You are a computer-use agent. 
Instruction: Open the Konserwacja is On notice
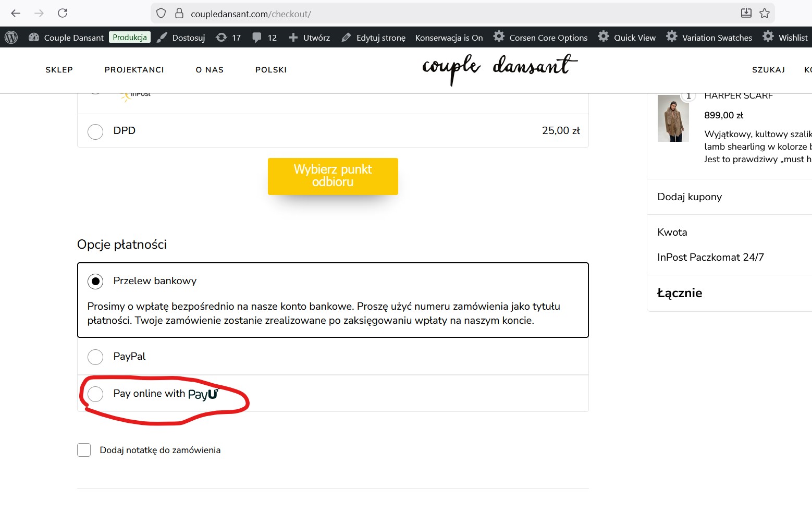449,38
